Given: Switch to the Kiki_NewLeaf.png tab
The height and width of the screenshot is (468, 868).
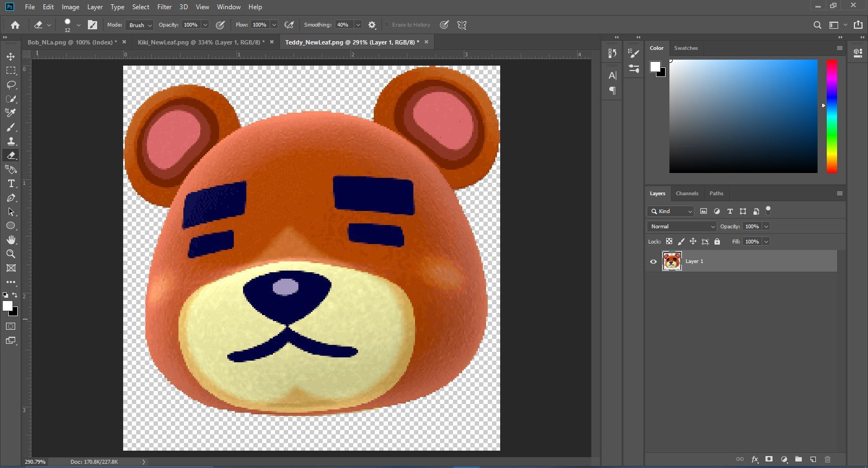Looking at the screenshot, I should 201,42.
